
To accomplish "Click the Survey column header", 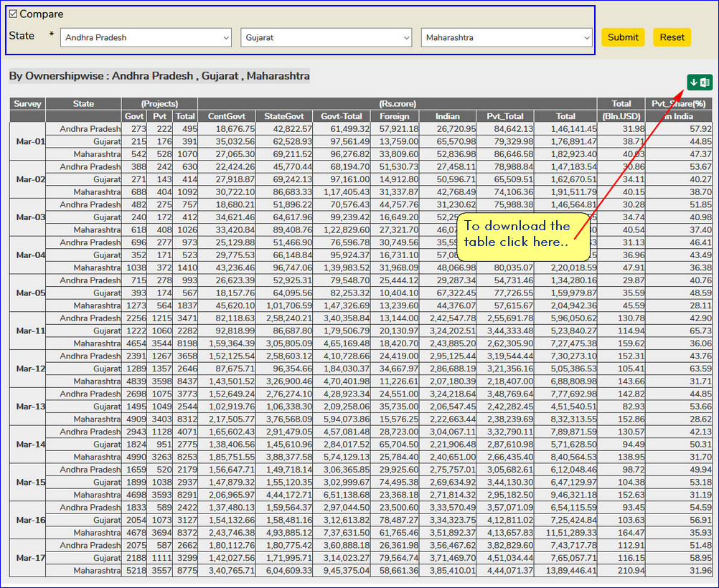I will (27, 104).
